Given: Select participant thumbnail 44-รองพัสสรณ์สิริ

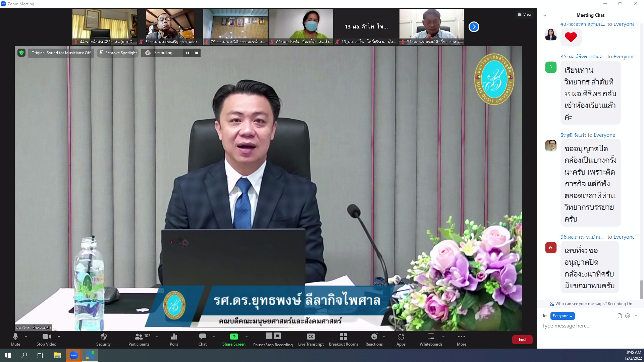Looking at the screenshot, I should 105,27.
